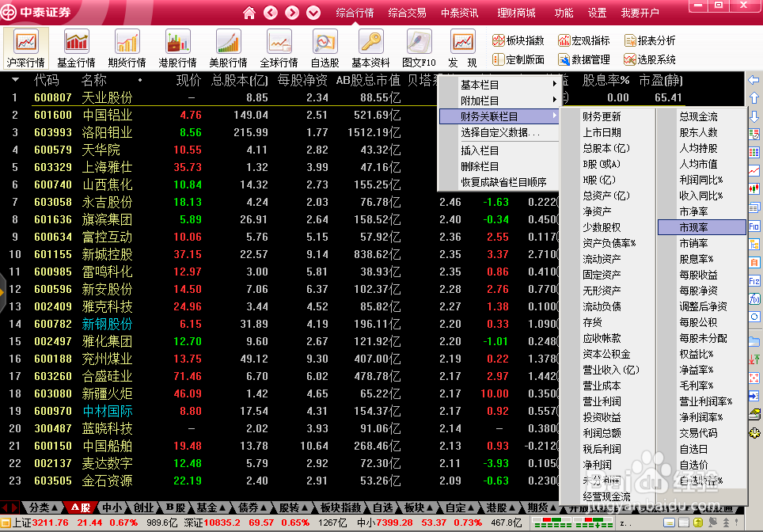Viewport: 763px width, 532px height.
Task: Choose 插入栏目 from context menu
Action: pos(499,150)
